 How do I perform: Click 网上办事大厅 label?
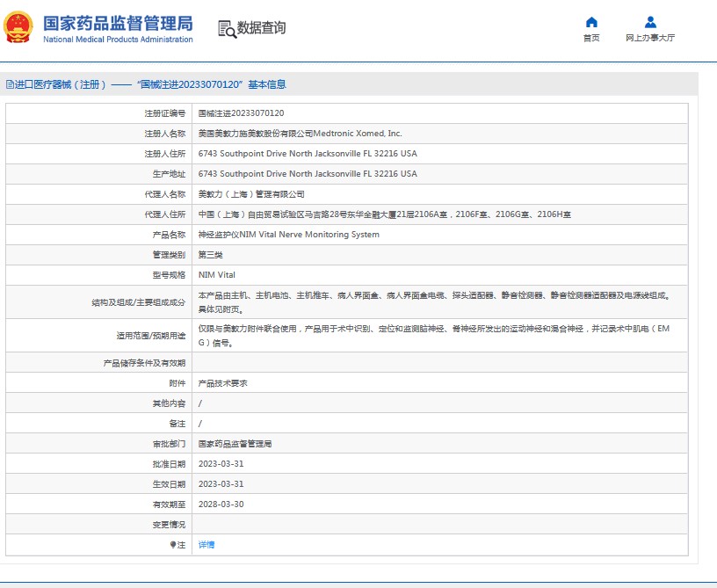tap(650, 38)
